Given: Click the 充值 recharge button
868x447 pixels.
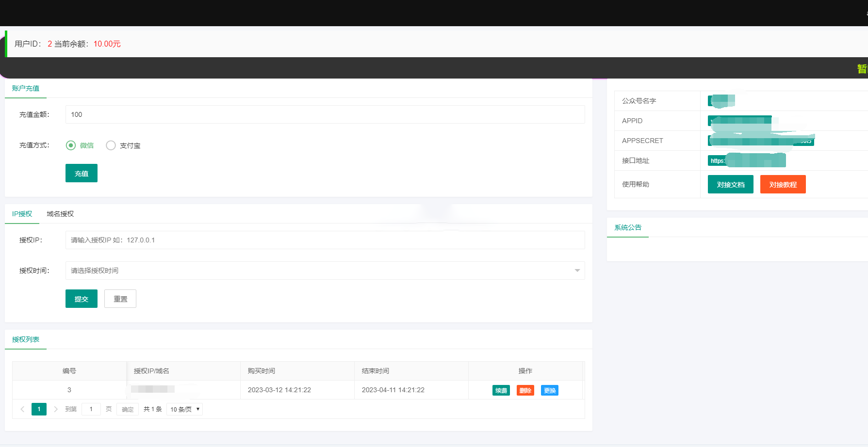Looking at the screenshot, I should pyautogui.click(x=81, y=173).
